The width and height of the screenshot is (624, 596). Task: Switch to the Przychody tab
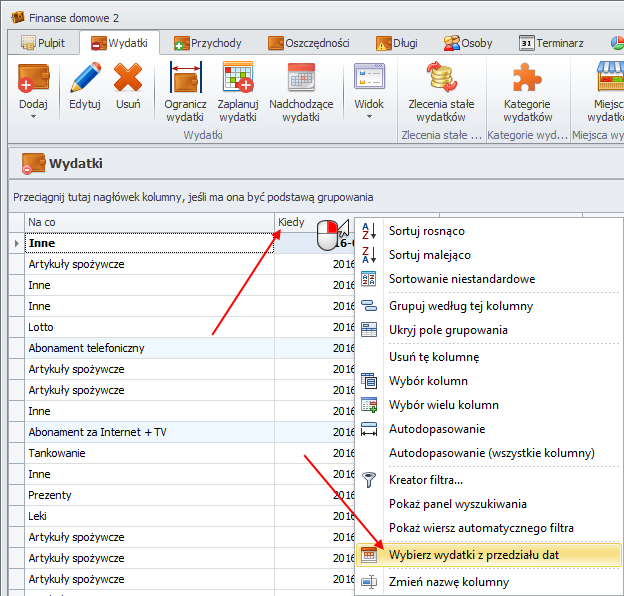pos(206,43)
